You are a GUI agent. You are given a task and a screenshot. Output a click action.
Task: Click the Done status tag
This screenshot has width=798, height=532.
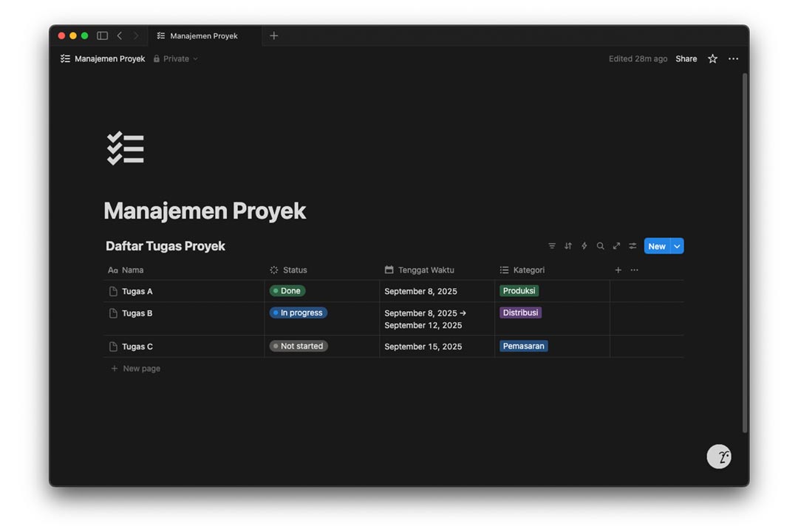click(x=287, y=290)
